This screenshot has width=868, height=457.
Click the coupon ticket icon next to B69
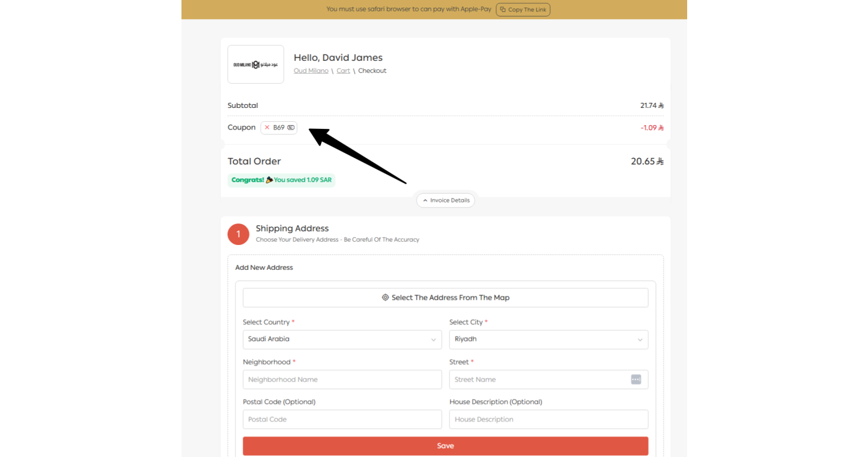pyautogui.click(x=291, y=128)
